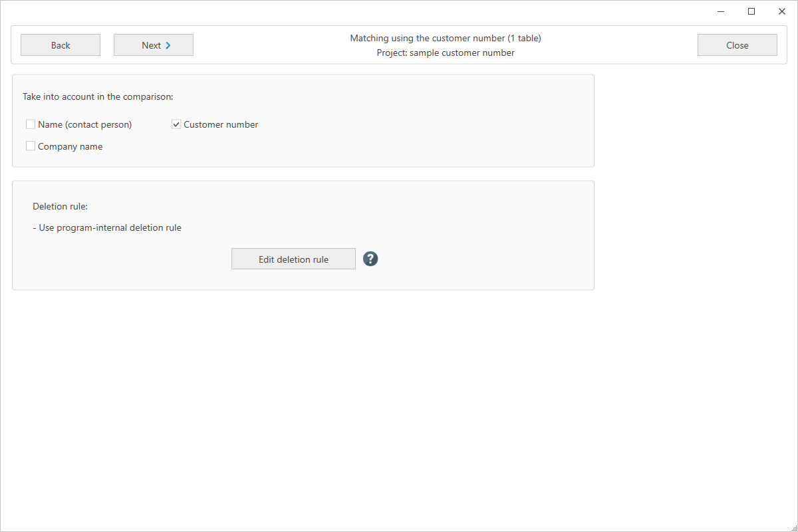This screenshot has height=532, width=798.
Task: Tick the Company name checkbox
Action: (31, 146)
